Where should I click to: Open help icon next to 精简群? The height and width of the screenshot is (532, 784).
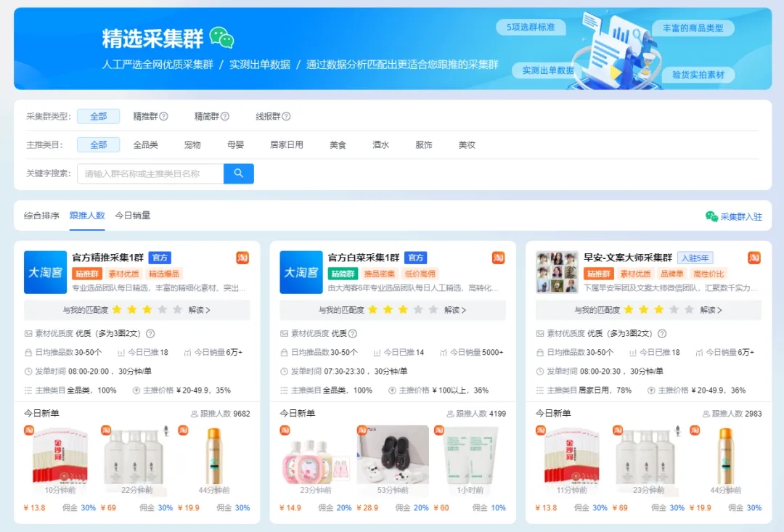(225, 117)
